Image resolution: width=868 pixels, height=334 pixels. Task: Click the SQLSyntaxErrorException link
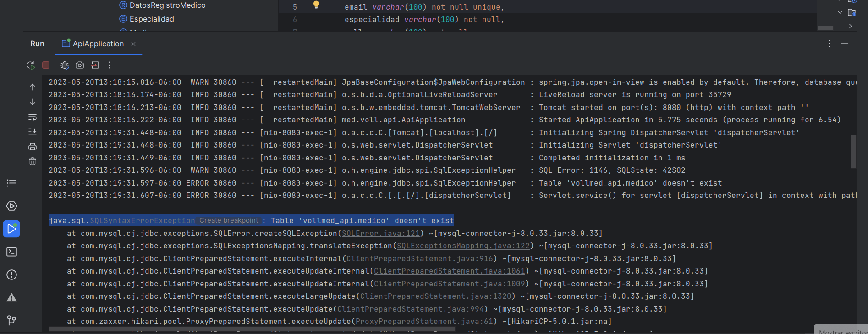coord(143,221)
